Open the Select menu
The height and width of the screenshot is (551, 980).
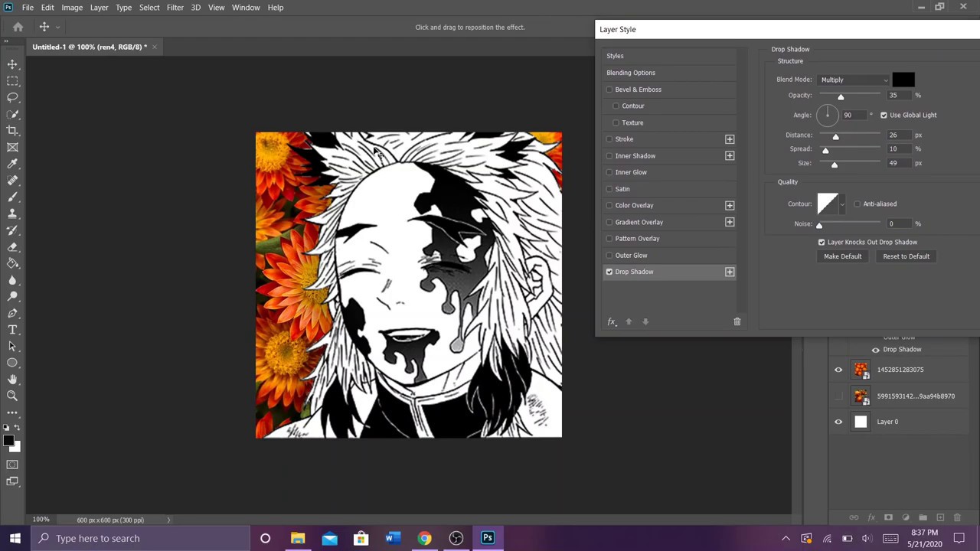[149, 8]
